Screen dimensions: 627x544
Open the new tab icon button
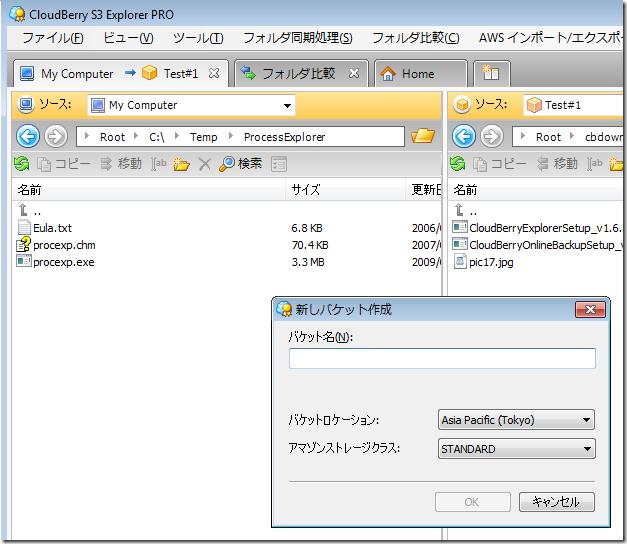[491, 74]
